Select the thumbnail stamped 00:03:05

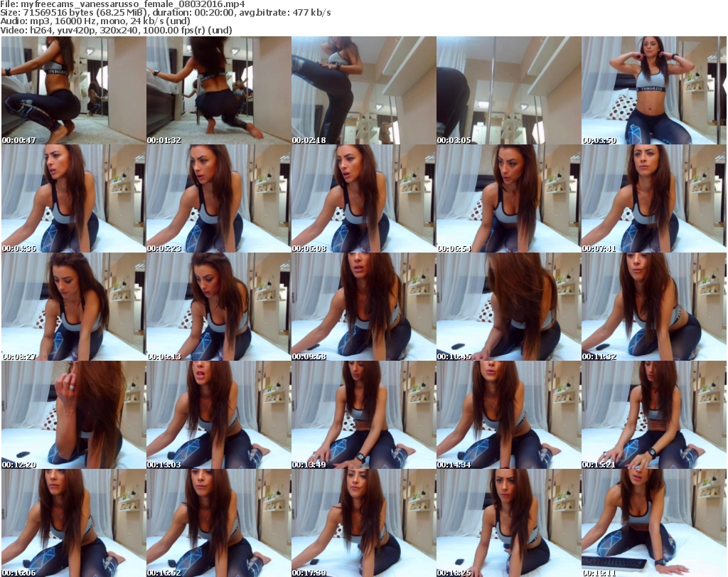coord(508,90)
